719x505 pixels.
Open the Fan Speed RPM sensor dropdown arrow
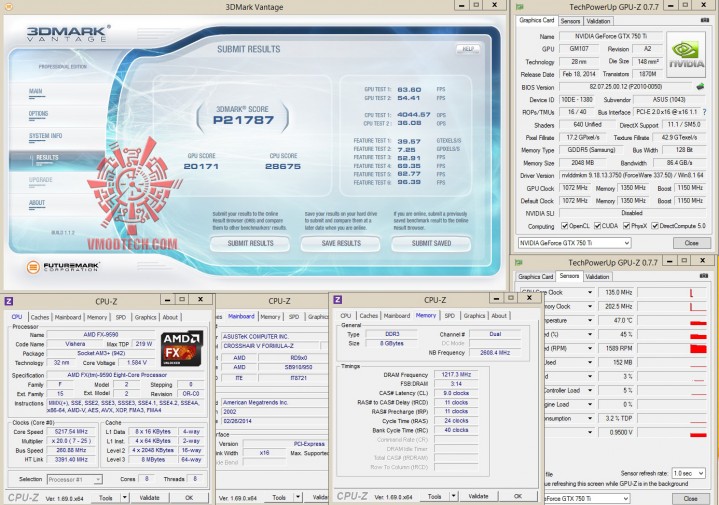click(x=590, y=349)
